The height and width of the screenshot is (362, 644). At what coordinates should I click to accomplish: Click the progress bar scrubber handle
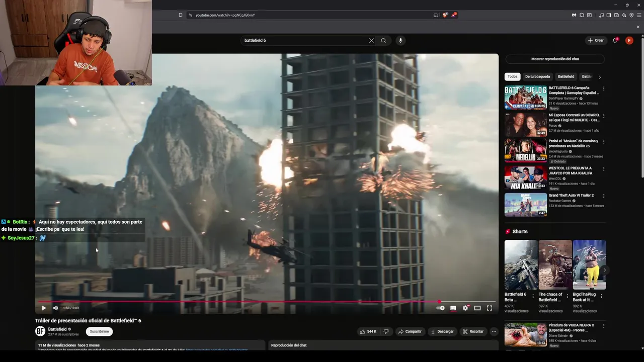click(x=439, y=302)
